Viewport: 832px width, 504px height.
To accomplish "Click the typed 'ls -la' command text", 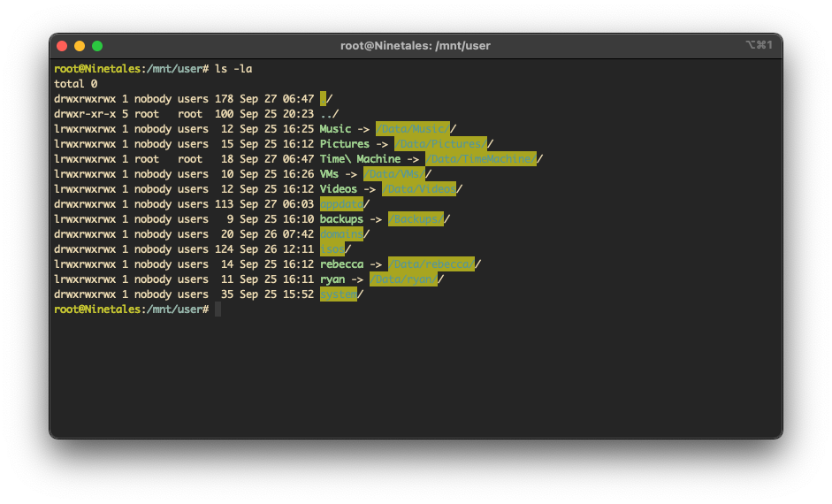I will pos(233,69).
